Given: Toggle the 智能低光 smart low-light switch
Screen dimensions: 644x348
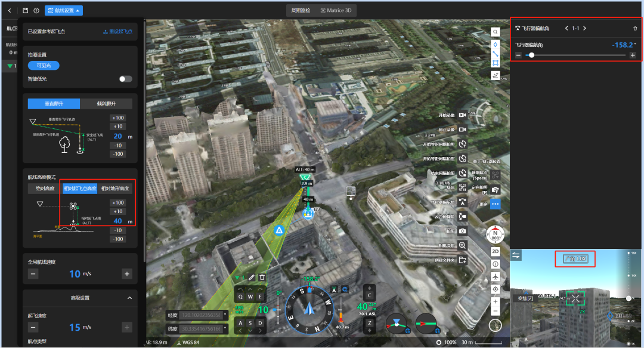Looking at the screenshot, I should pos(126,79).
